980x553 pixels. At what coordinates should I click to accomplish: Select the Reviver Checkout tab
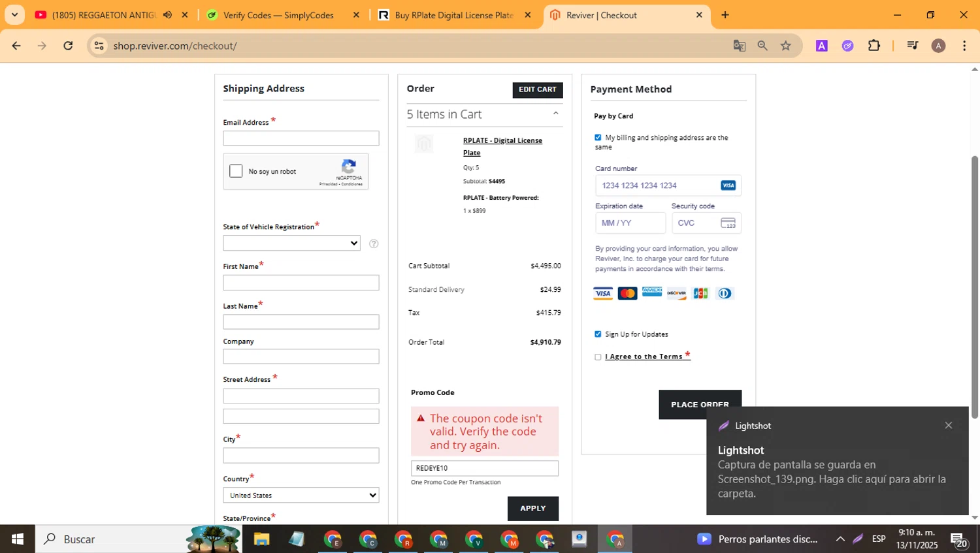point(600,15)
